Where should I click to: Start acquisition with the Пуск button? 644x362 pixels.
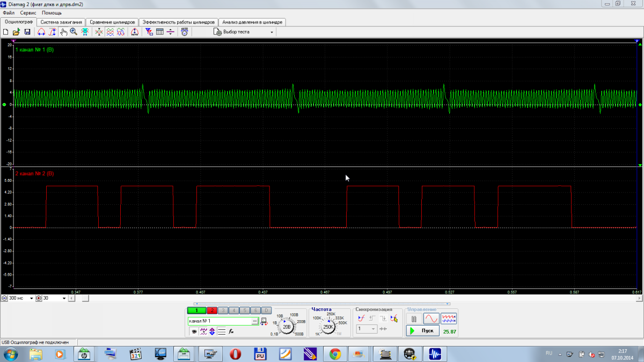422,331
